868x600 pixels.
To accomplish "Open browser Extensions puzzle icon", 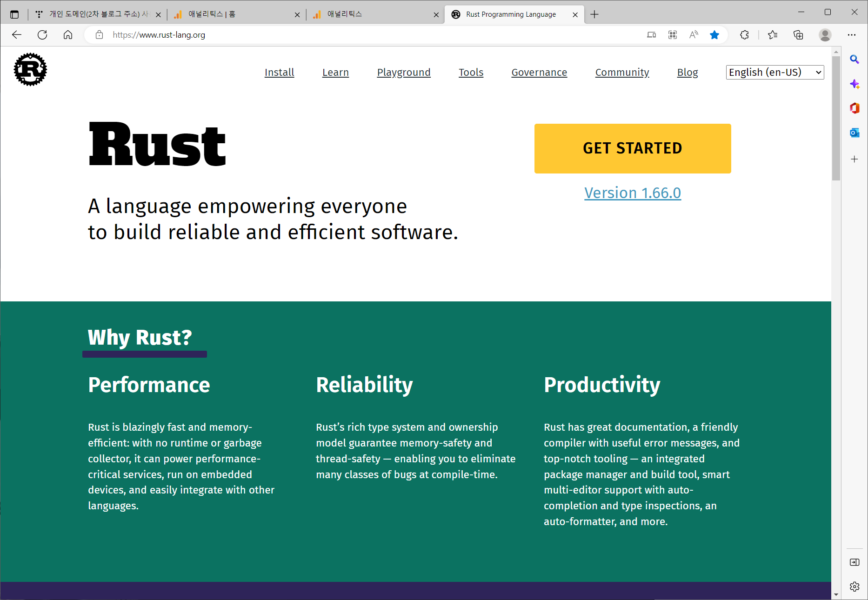I will pos(744,35).
